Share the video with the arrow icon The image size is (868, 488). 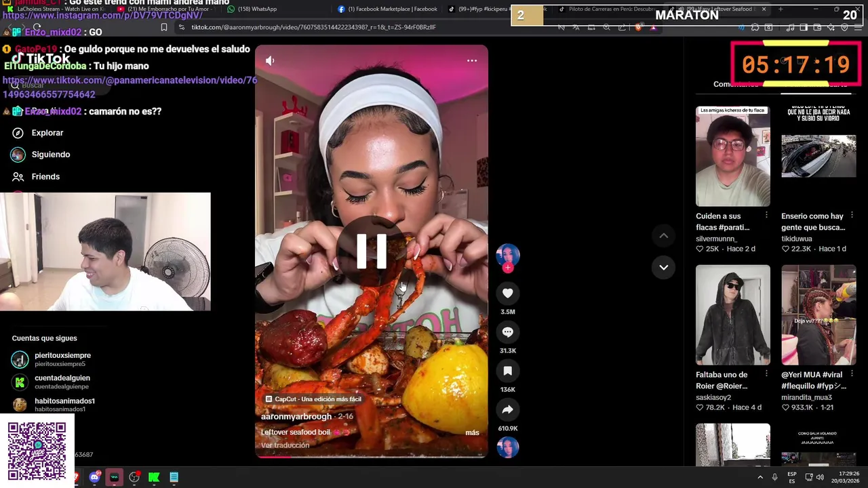pos(507,409)
